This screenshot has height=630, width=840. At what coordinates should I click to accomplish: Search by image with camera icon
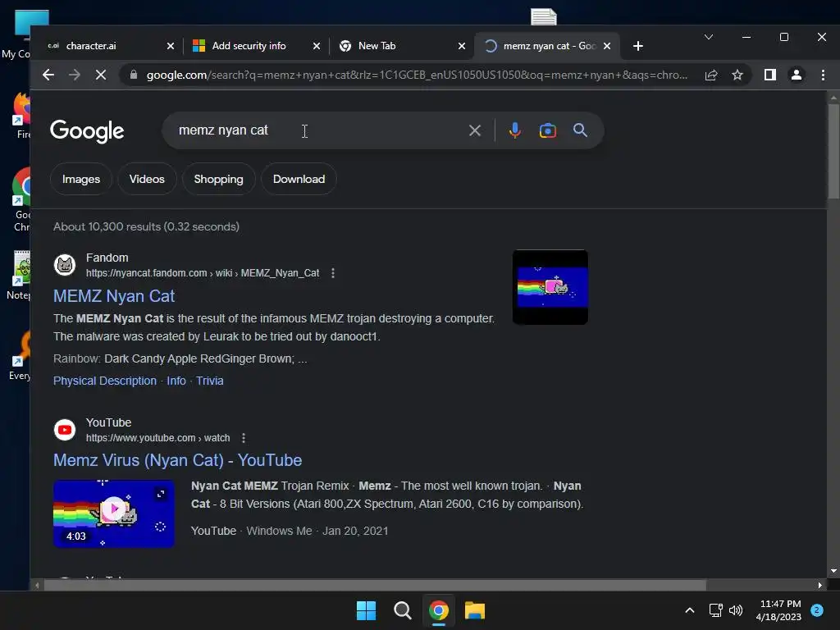(547, 130)
